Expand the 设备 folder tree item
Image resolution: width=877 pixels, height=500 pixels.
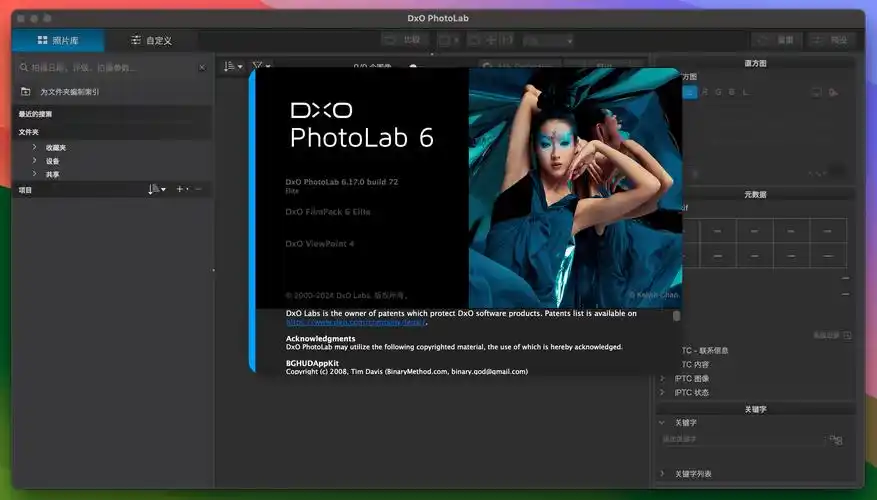click(34, 160)
